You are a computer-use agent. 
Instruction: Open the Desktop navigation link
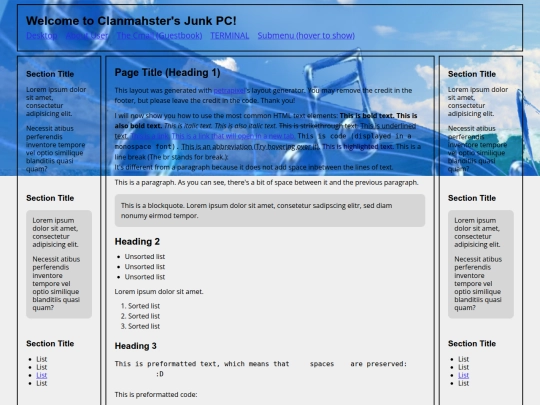tap(42, 35)
